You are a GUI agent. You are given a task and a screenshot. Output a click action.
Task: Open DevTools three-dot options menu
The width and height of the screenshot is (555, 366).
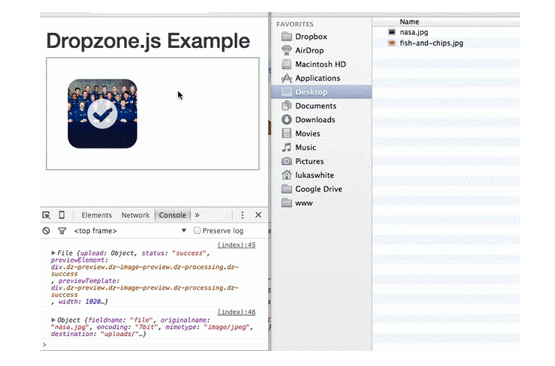point(242,215)
